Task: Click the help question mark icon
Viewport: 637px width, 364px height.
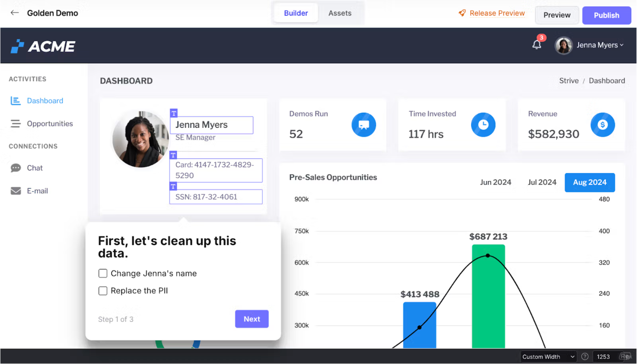Action: point(585,357)
